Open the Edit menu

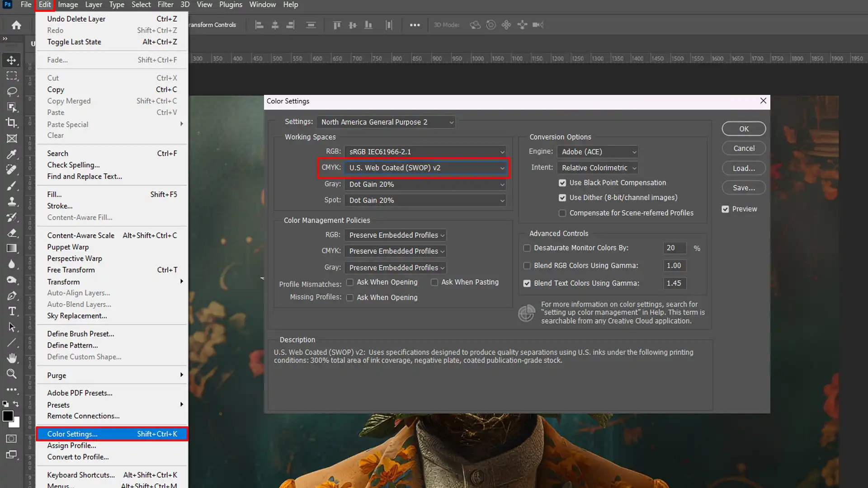pyautogui.click(x=45, y=5)
